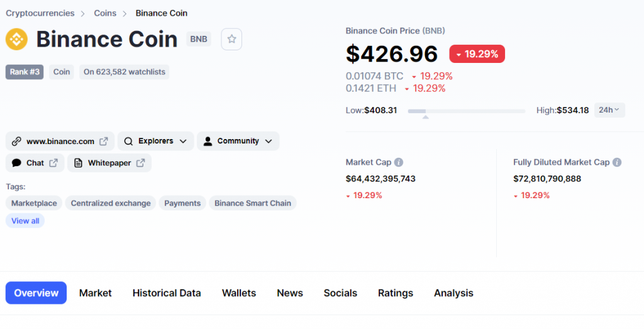Select the Overview tab
Viewport: 644px width, 329px height.
pyautogui.click(x=36, y=293)
